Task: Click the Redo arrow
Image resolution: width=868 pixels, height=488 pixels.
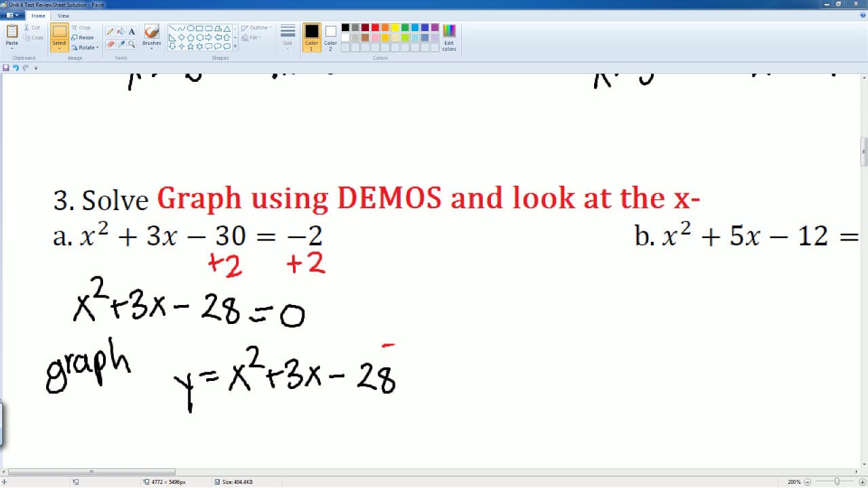Action: point(26,68)
